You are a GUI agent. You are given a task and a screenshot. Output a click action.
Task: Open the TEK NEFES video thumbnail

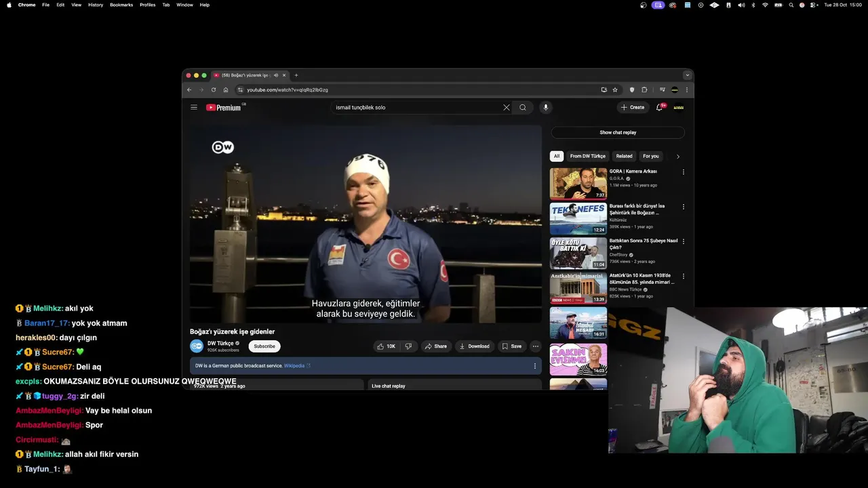(578, 218)
